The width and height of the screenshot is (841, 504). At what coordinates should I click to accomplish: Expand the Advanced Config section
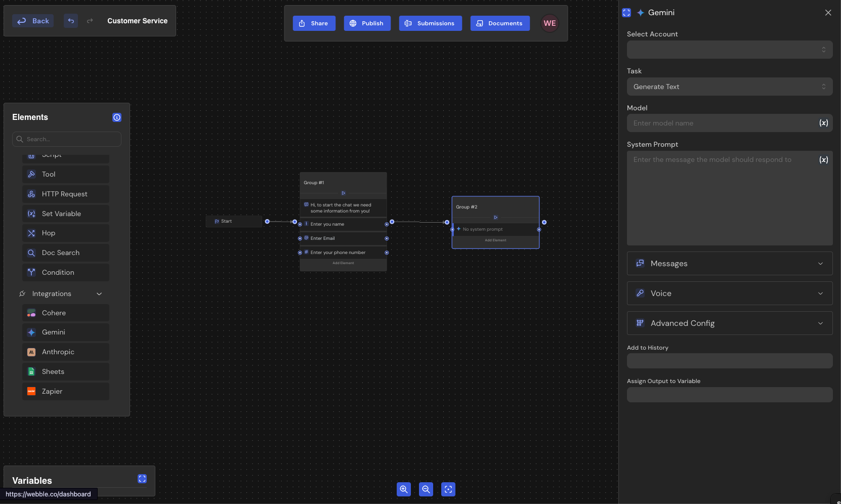[729, 323]
